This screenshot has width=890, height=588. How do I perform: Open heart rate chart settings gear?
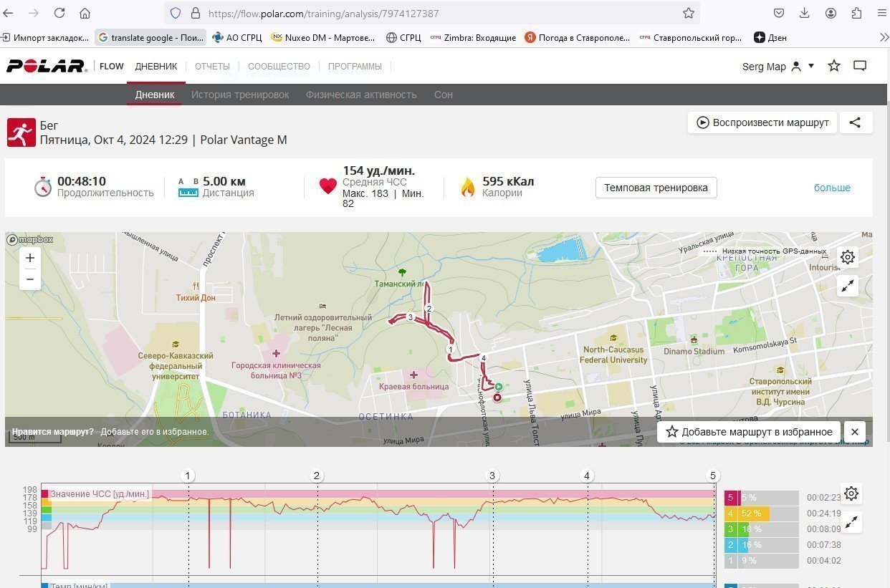tap(851, 493)
